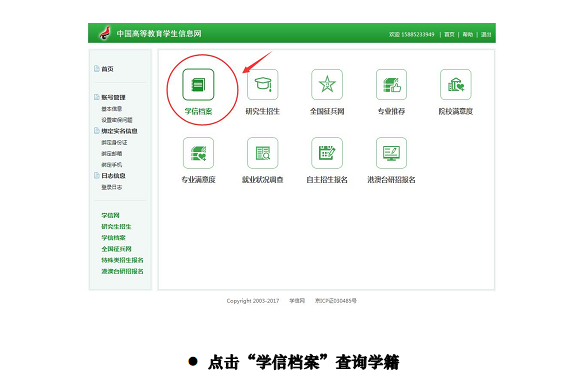Screen dimensions: 580x378
Task: Open the 专业满意度 icon tile
Action: [198, 153]
